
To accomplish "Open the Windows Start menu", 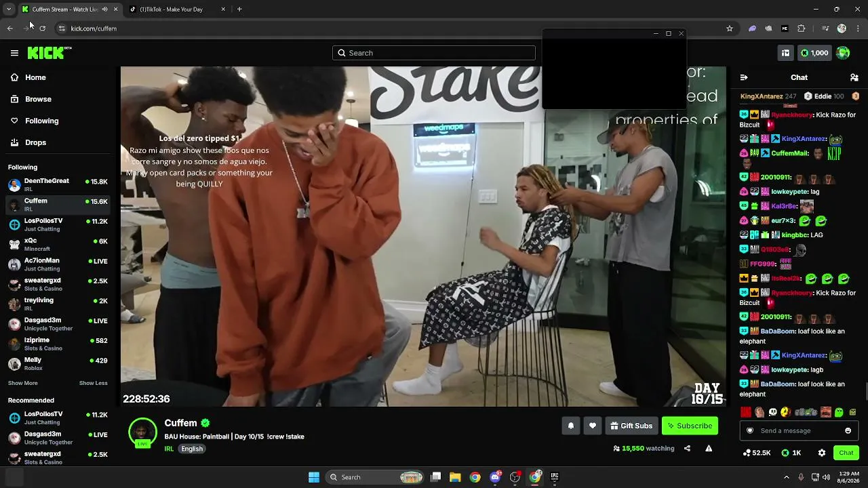I will pos(314,477).
